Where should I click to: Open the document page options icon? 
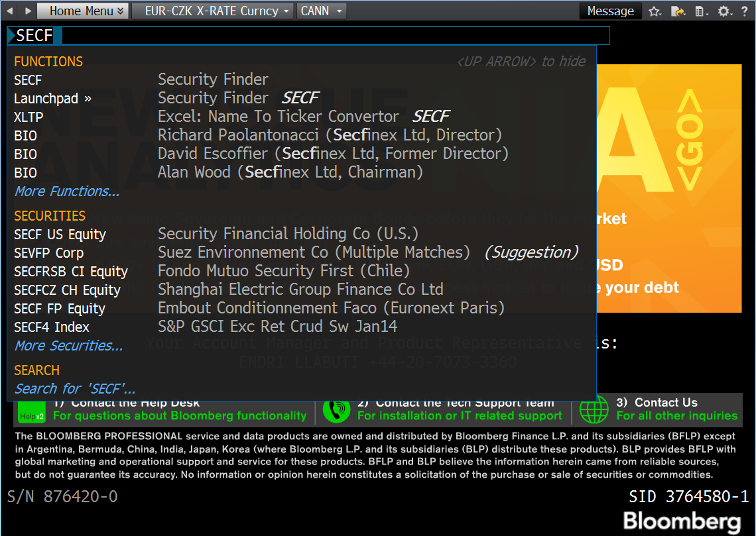pos(702,11)
